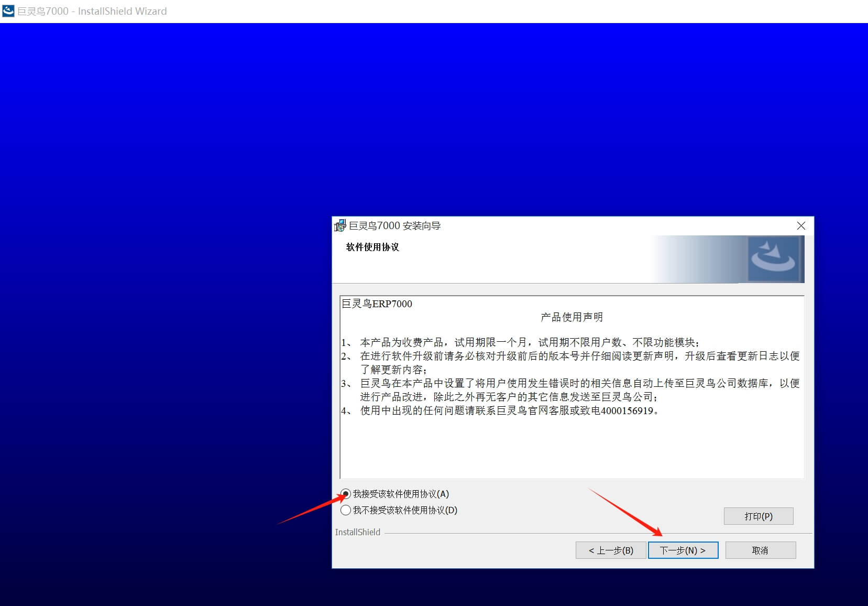Click the 软件使用协议 header label
The width and height of the screenshot is (868, 606).
(372, 247)
